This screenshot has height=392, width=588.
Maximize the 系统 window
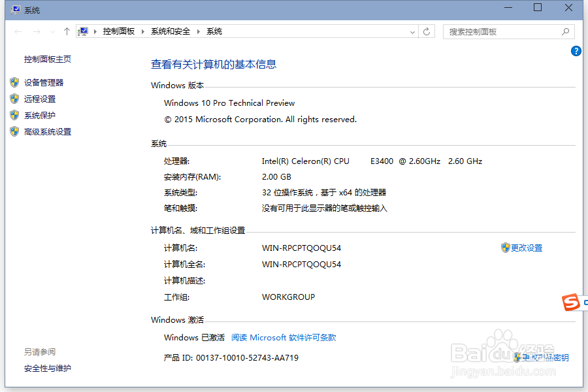[538, 7]
